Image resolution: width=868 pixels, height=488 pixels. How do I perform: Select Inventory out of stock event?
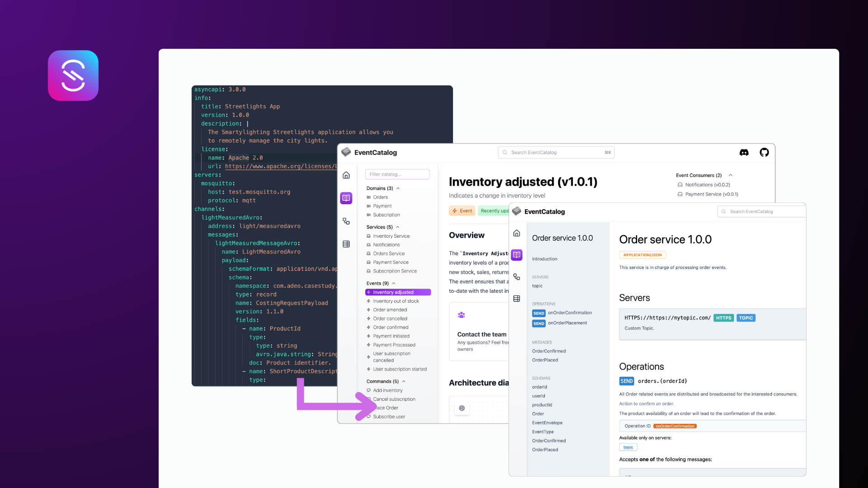396,301
